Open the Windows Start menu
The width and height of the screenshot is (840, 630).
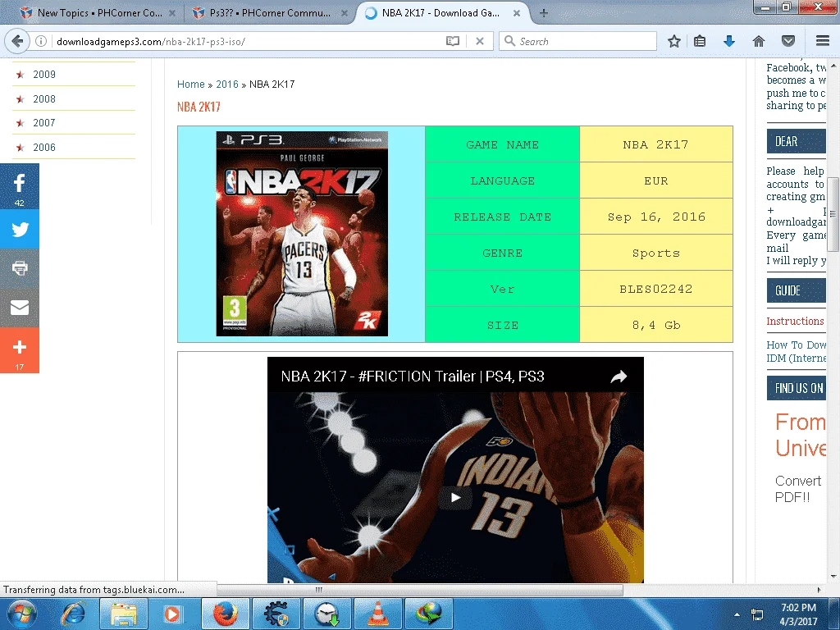click(21, 614)
